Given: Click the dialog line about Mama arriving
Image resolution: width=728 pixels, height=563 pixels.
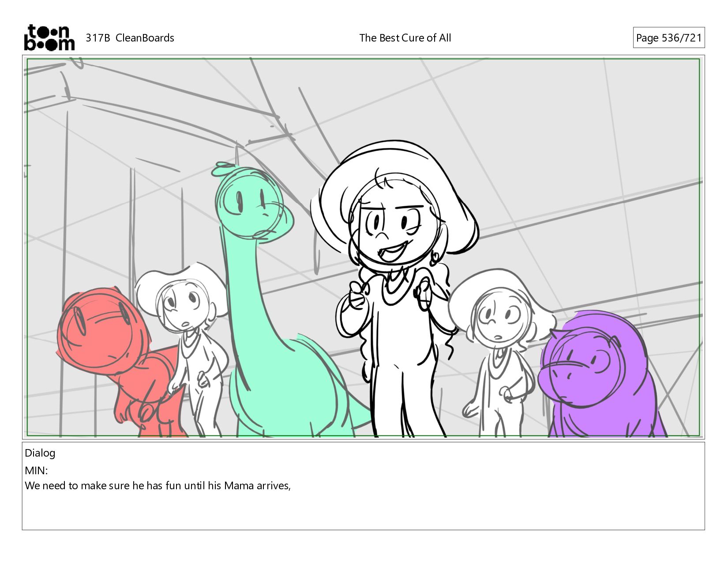Looking at the screenshot, I should click(158, 486).
